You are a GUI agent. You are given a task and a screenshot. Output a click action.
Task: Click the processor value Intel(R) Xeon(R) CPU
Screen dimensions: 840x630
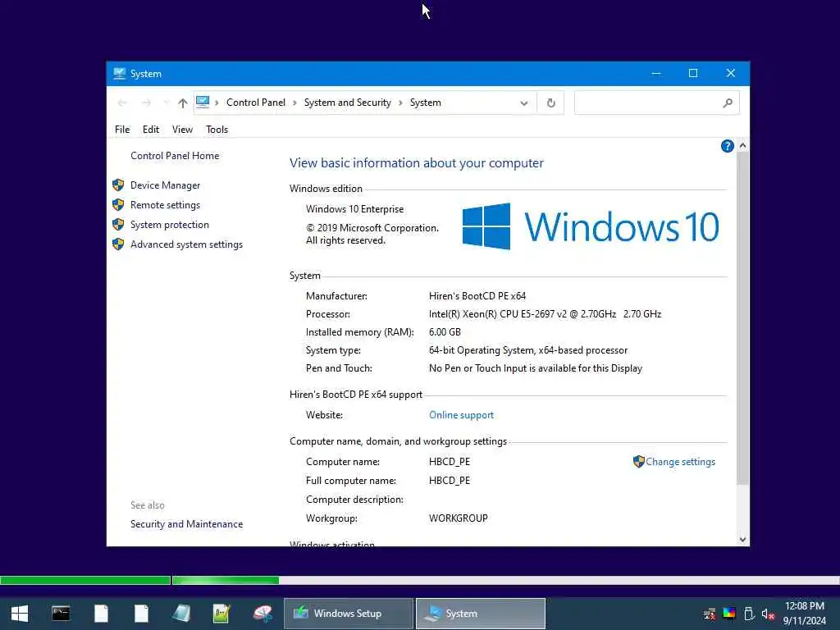pos(545,314)
